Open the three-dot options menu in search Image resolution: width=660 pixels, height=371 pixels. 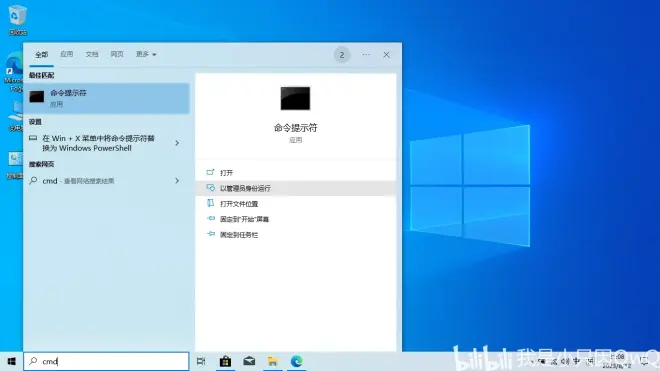click(366, 55)
